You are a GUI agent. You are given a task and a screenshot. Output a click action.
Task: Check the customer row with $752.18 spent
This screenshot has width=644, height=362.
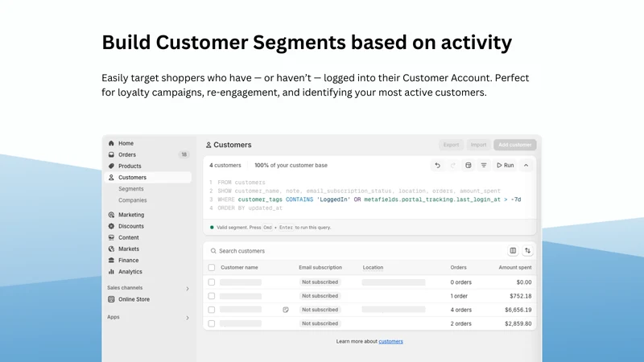click(212, 296)
